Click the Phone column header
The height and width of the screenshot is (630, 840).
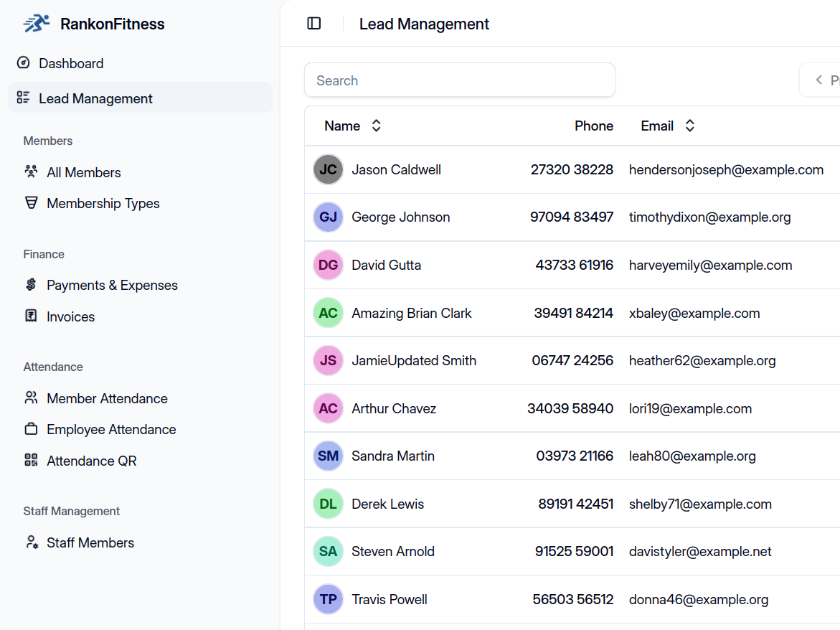593,126
